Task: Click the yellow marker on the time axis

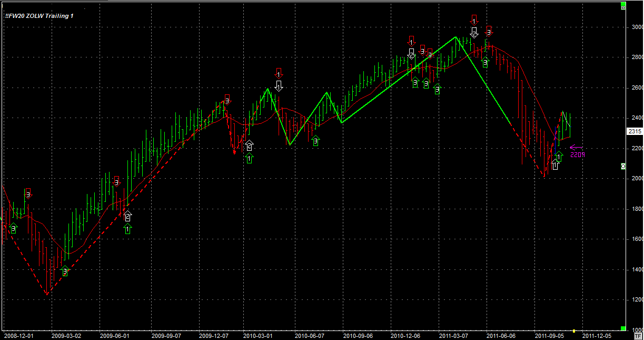Action: point(574,331)
